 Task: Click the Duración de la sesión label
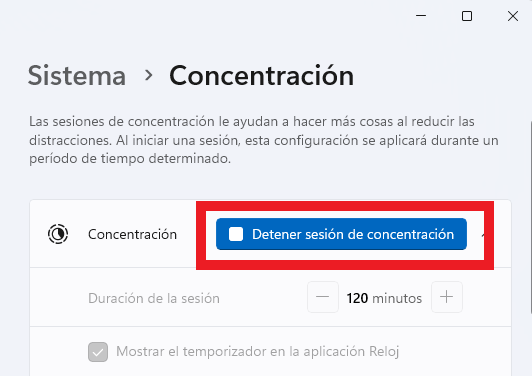[154, 298]
